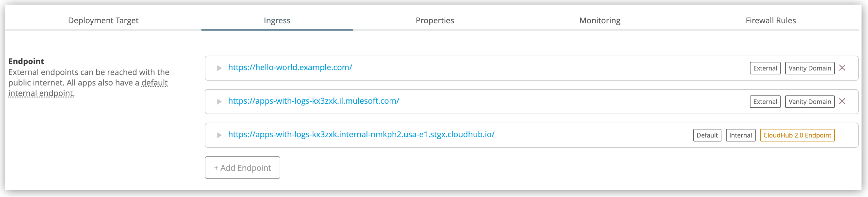
Task: Switch to the Deployment Target tab
Action: click(x=103, y=20)
